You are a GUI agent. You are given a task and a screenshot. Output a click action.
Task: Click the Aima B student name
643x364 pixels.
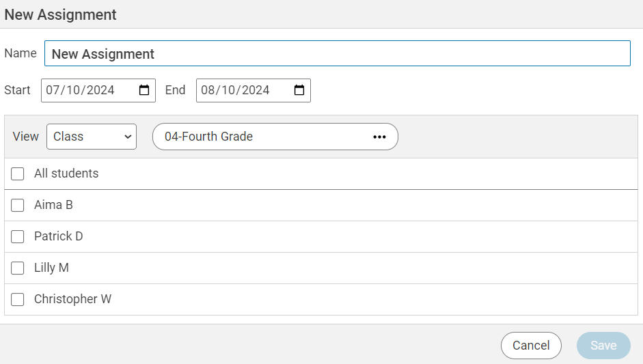pyautogui.click(x=53, y=205)
